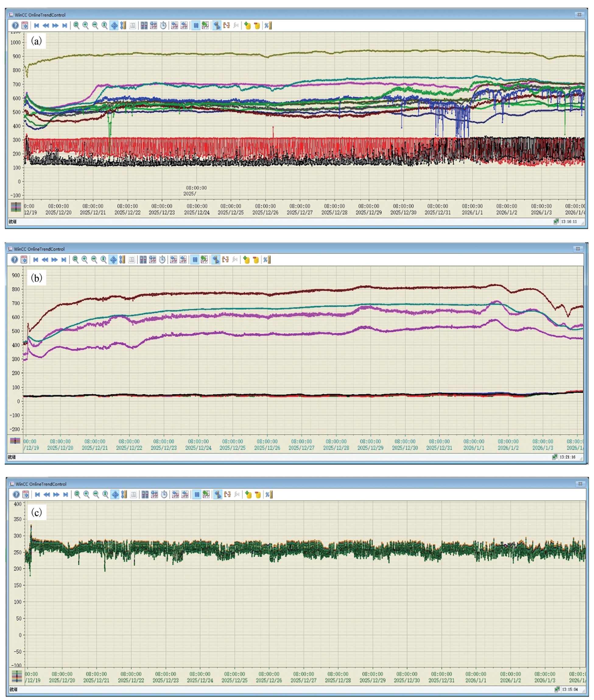
Task: Click the status bar time 13:16:11
Action: (x=569, y=222)
